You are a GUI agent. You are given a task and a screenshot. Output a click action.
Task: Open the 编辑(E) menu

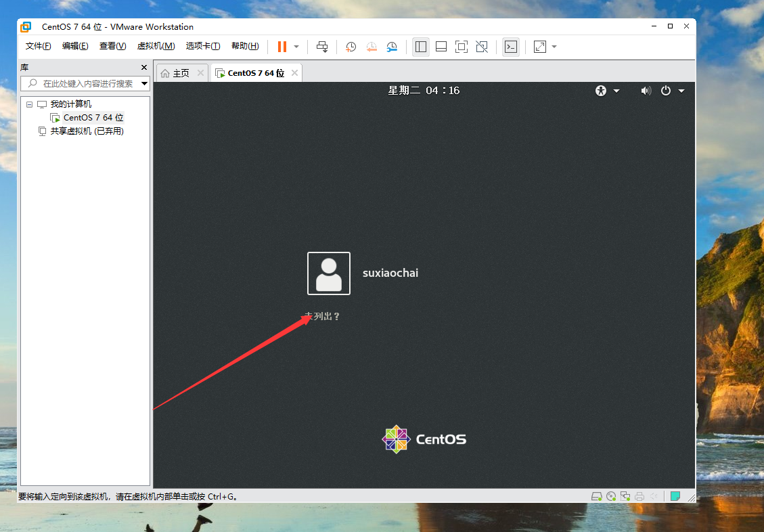(75, 46)
